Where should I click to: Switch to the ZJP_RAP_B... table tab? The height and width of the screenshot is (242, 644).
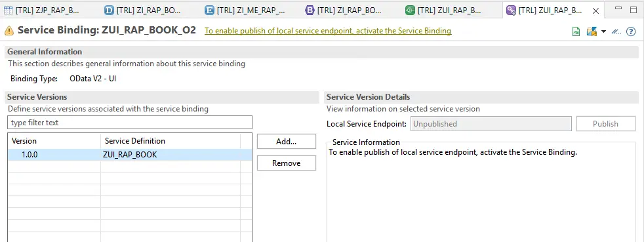41,10
